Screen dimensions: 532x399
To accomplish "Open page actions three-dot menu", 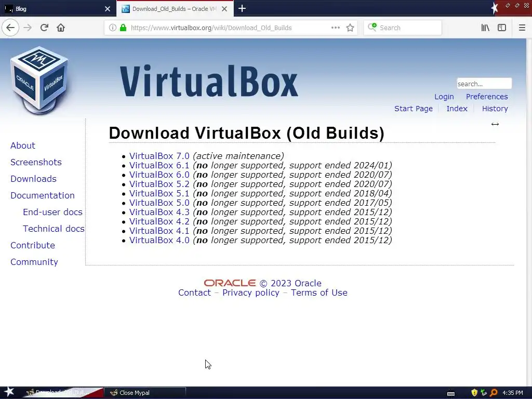I will point(335,28).
